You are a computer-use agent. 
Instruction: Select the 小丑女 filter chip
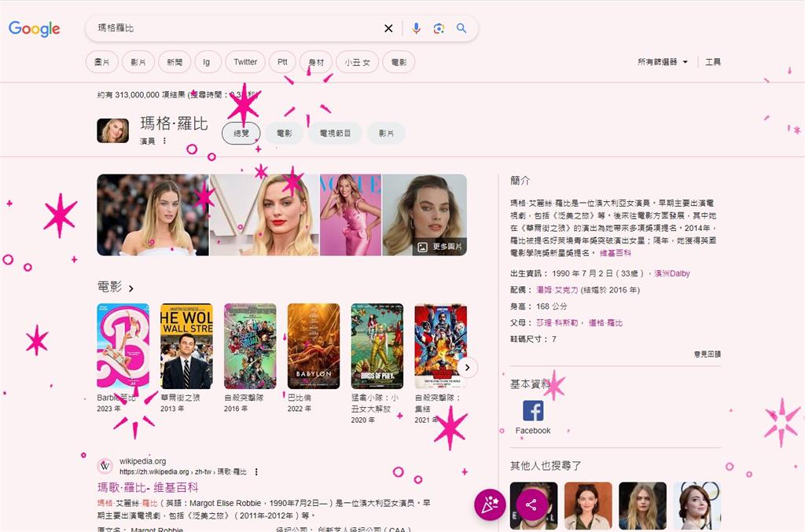pyautogui.click(x=358, y=62)
